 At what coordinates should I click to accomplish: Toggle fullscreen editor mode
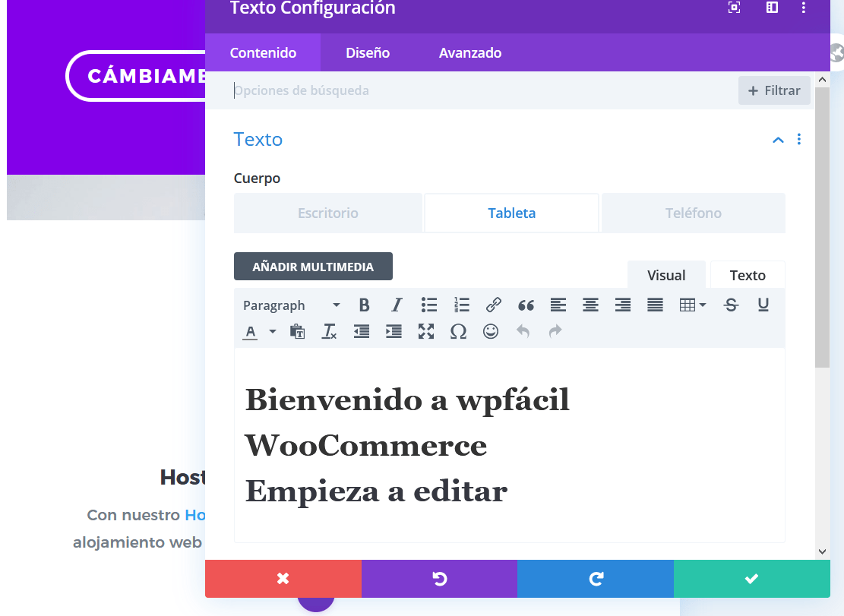tap(426, 331)
